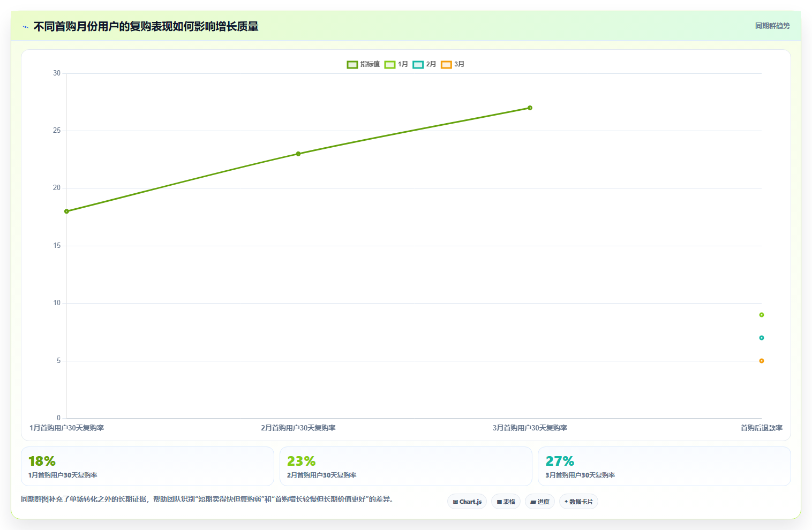Click the lightning icon beside the title
812x530 pixels.
pos(26,27)
